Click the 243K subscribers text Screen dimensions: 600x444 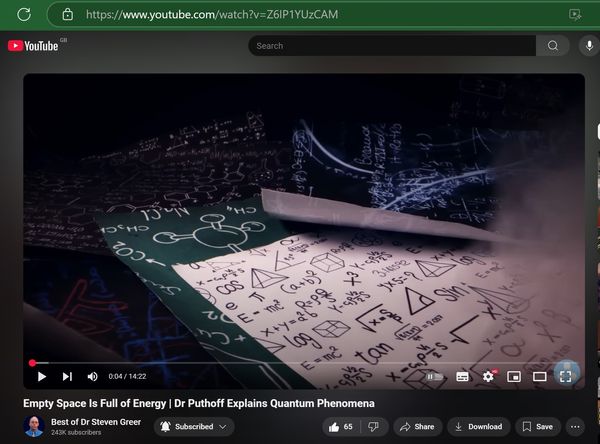coord(76,433)
